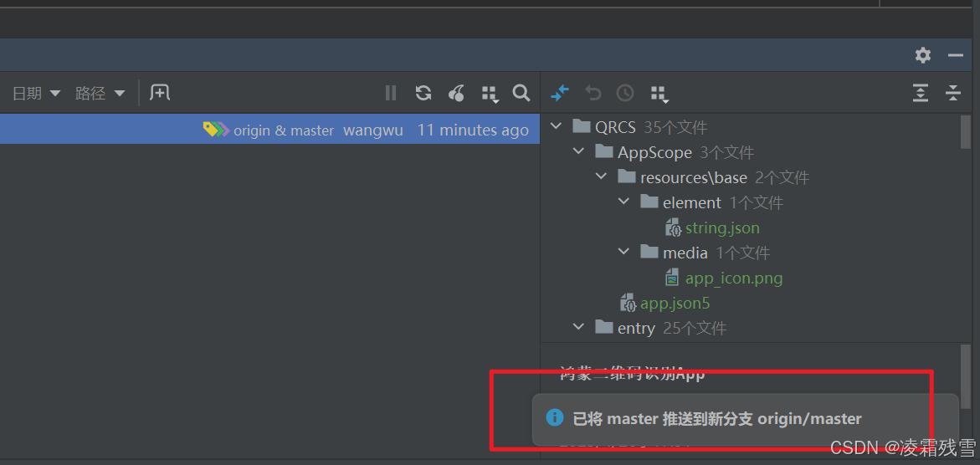Click the media folder icon
The image size is (980, 465).
649,252
